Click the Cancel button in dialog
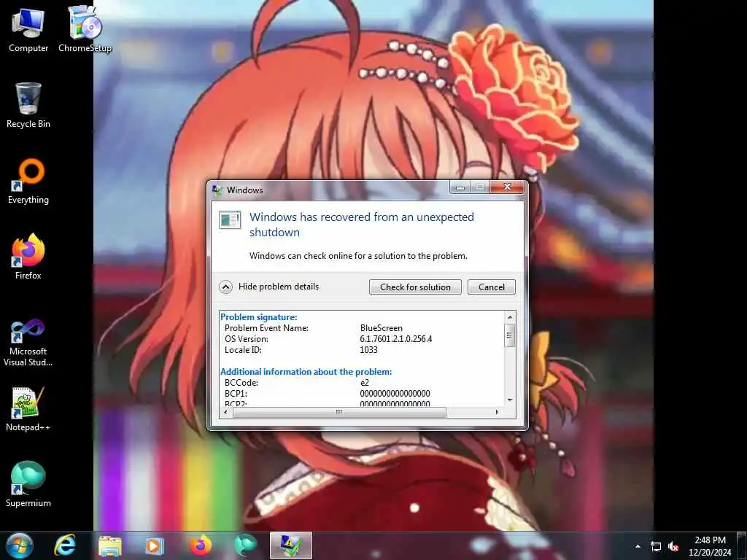The height and width of the screenshot is (560, 747). pyautogui.click(x=491, y=287)
